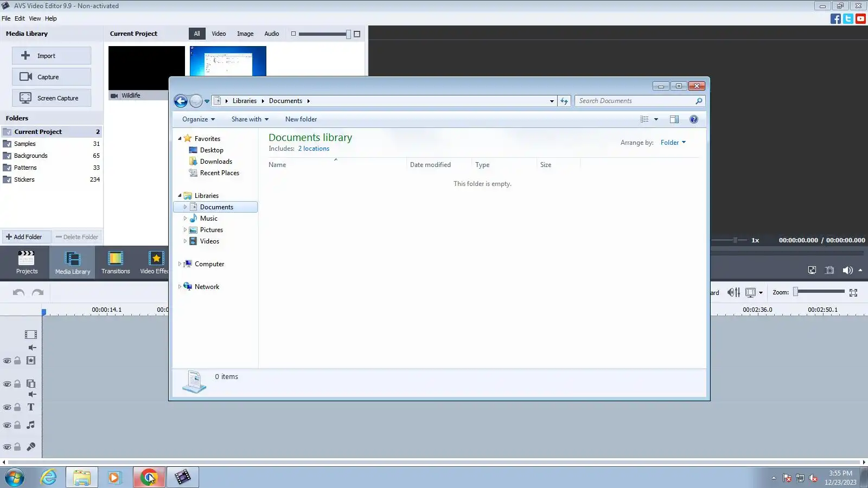Open the View menu
The width and height of the screenshot is (868, 488).
[x=35, y=18]
